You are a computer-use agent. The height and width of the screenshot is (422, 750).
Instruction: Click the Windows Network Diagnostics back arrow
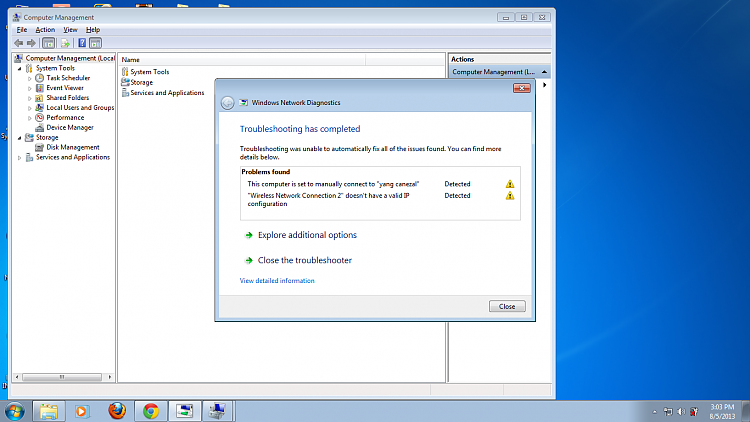[228, 103]
